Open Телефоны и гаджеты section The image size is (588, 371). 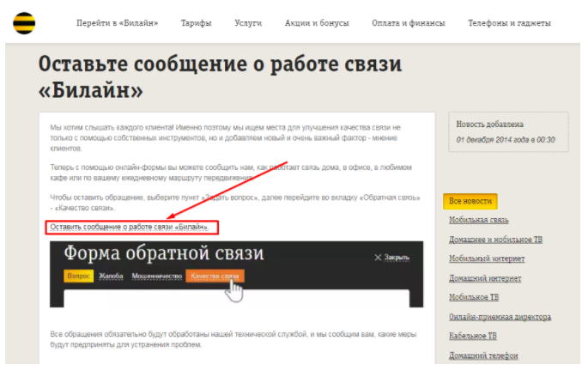coord(509,23)
